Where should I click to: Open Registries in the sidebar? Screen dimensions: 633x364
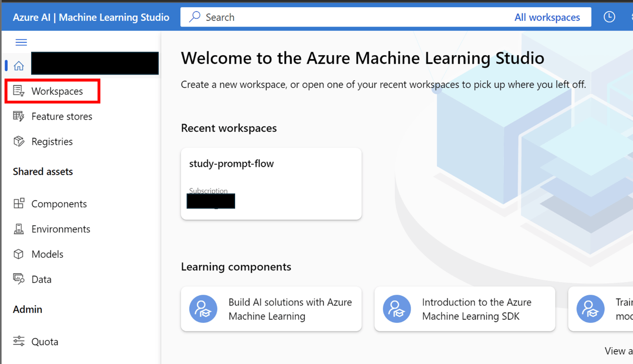point(52,142)
